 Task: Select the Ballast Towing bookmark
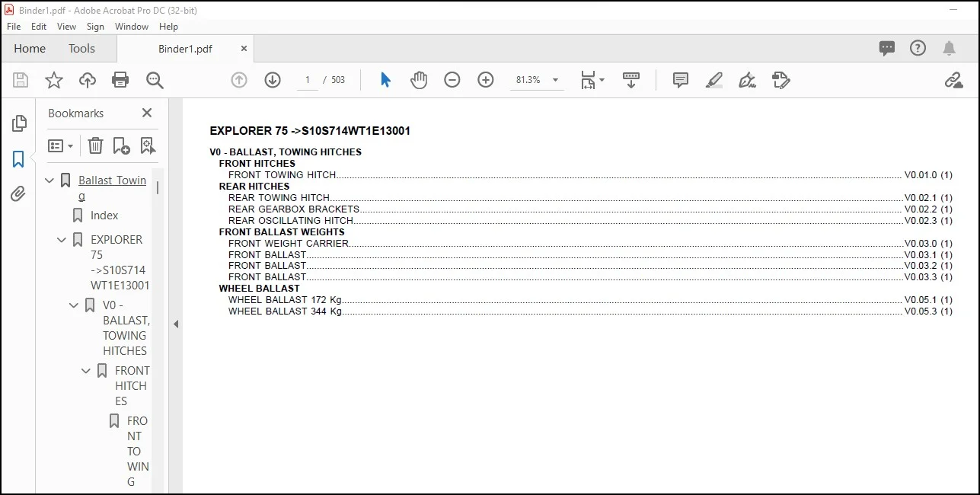(113, 188)
